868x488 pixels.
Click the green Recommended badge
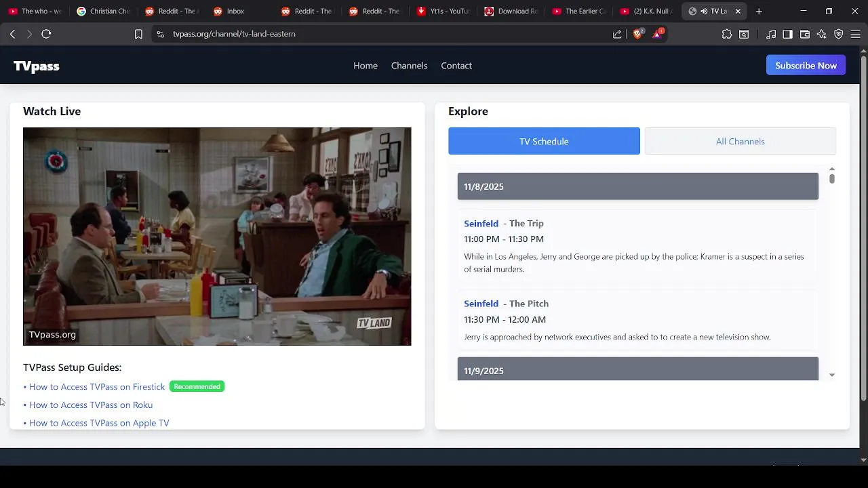click(x=197, y=386)
